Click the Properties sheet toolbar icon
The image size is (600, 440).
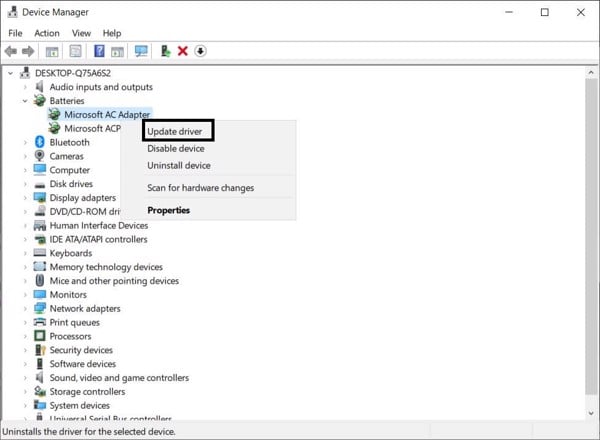click(75, 51)
